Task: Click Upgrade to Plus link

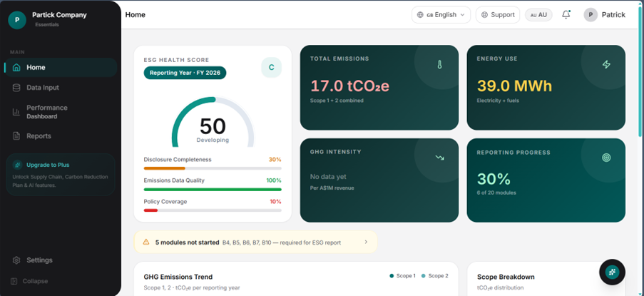Action: pyautogui.click(x=48, y=165)
